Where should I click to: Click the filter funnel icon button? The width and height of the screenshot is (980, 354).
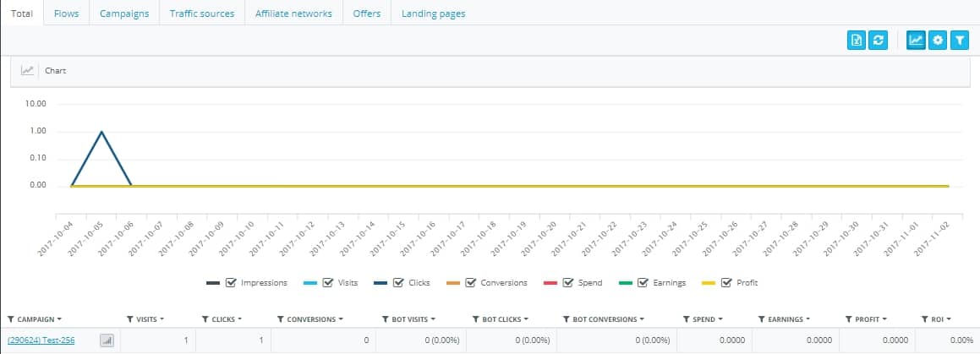coord(960,40)
